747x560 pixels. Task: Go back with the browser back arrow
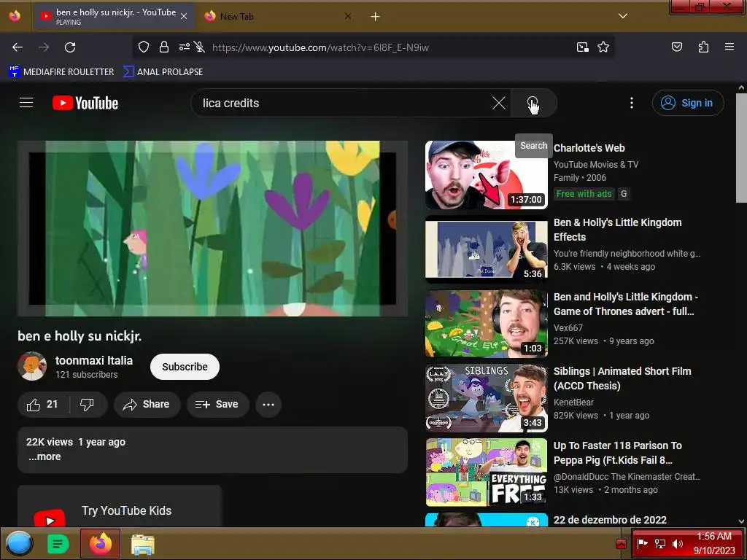(18, 47)
